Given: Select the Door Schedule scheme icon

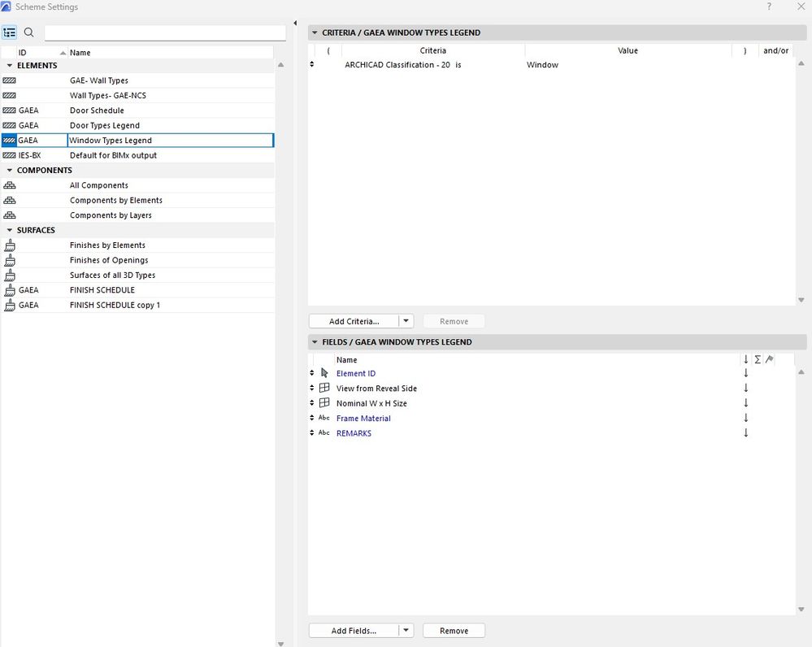Looking at the screenshot, I should [9, 111].
